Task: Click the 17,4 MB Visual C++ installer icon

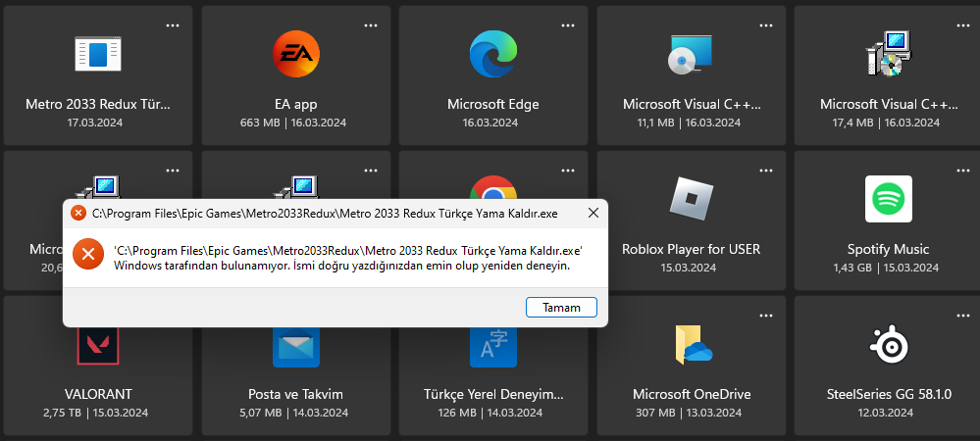Action: tap(888, 54)
